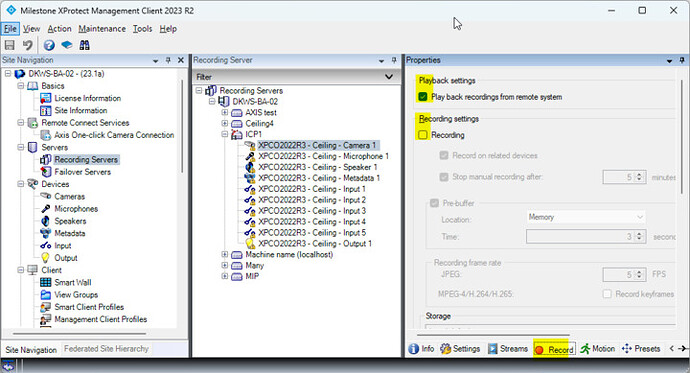Close the Site Navigation pane

180,60
